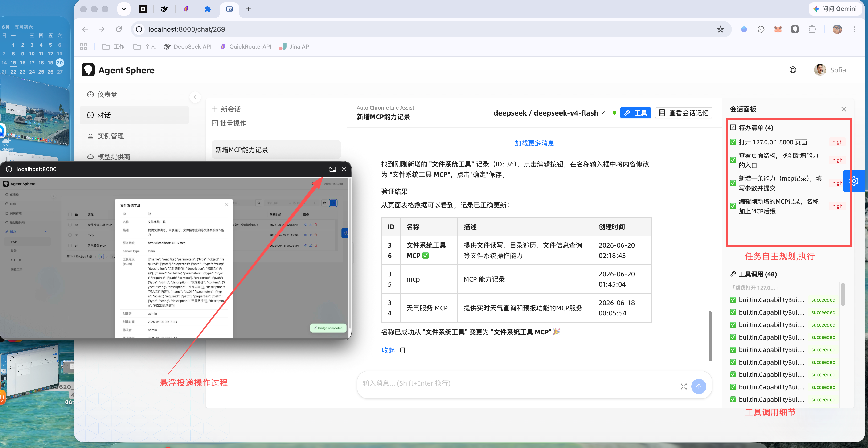Viewport: 868px width, 448px height.
Task: Bookmark this page with the star icon
Action: pyautogui.click(x=720, y=29)
